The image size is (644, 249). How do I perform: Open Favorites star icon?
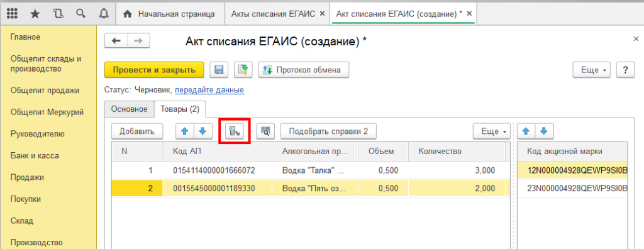[x=36, y=14]
